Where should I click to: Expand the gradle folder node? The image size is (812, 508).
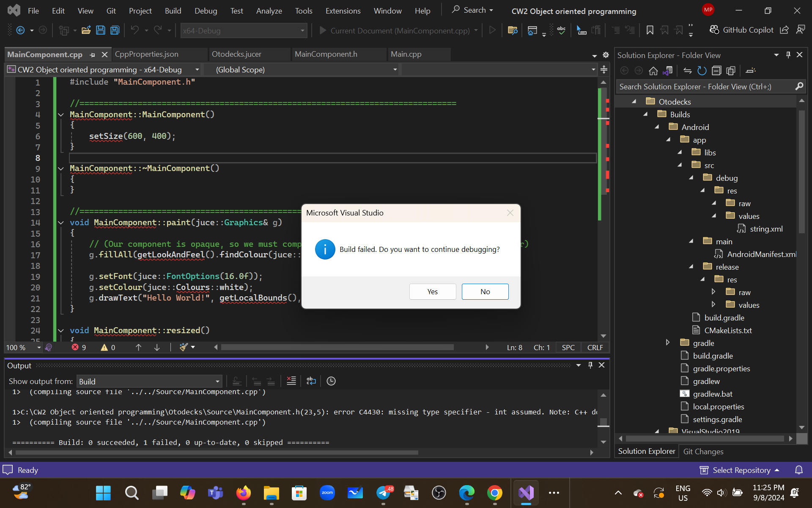(668, 343)
